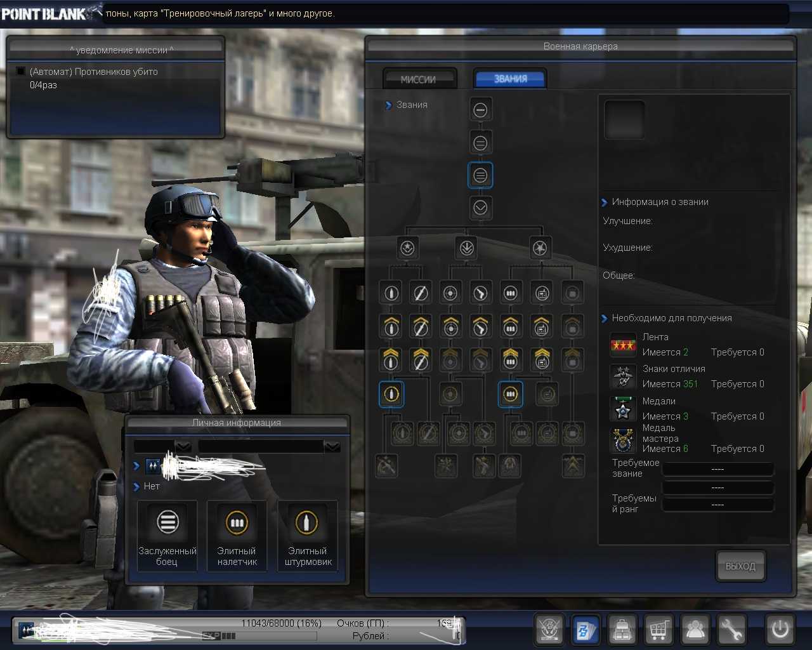The height and width of the screenshot is (650, 812).
Task: Open the clan emblem icon in bottom bar
Action: tap(549, 630)
